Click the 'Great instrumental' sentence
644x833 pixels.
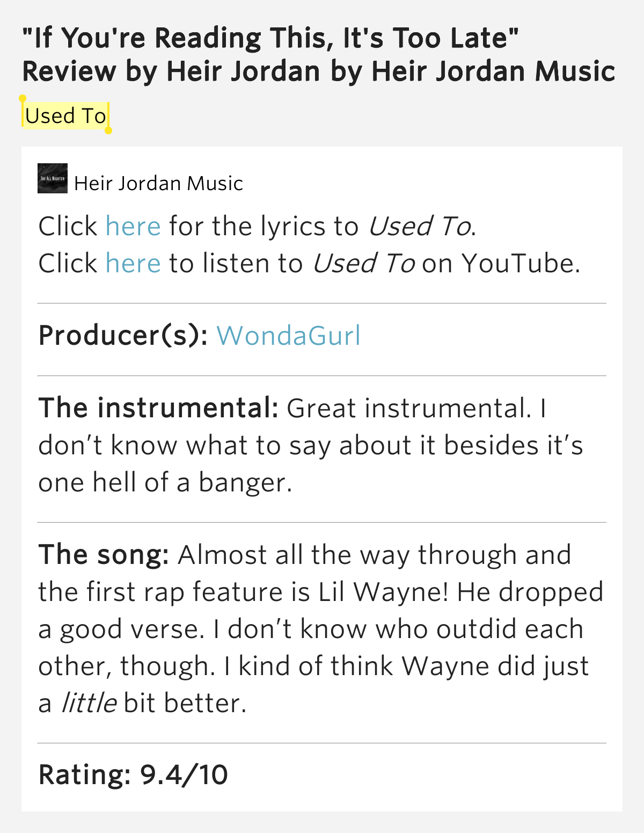click(409, 408)
